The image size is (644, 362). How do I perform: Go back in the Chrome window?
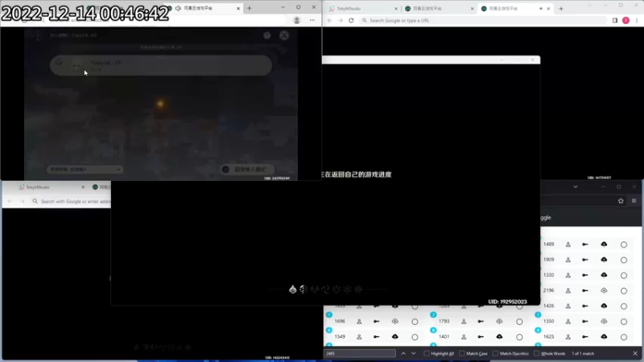330,20
